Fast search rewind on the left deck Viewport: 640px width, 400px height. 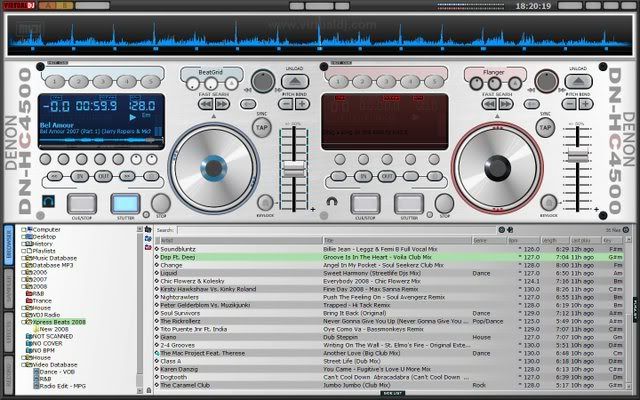pyautogui.click(x=206, y=104)
